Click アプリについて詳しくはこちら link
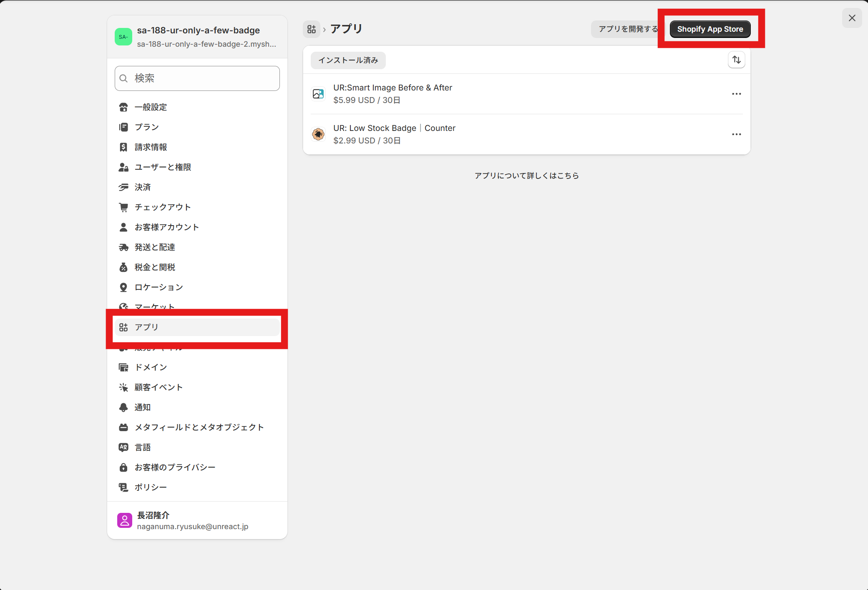Image resolution: width=868 pixels, height=590 pixels. tap(527, 176)
